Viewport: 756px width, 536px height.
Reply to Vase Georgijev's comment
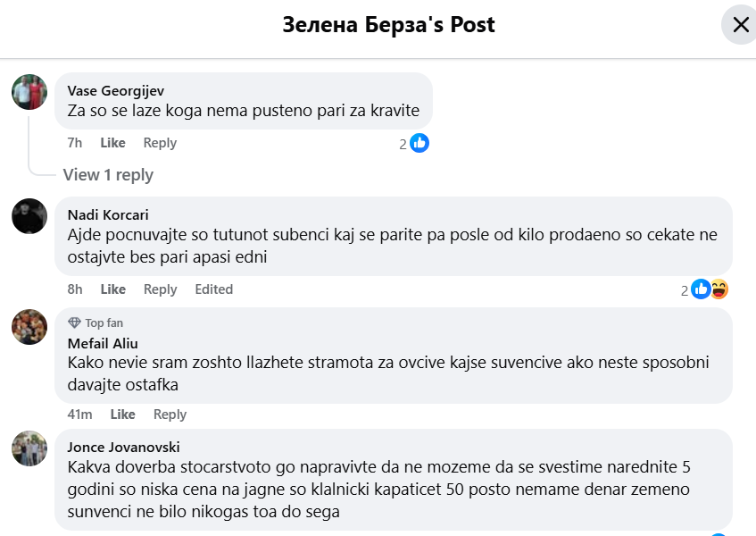(160, 143)
